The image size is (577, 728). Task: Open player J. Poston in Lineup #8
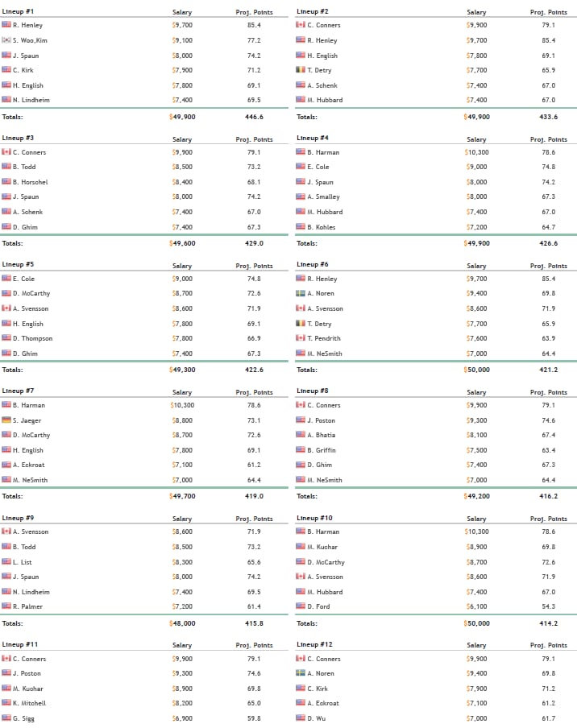click(321, 420)
